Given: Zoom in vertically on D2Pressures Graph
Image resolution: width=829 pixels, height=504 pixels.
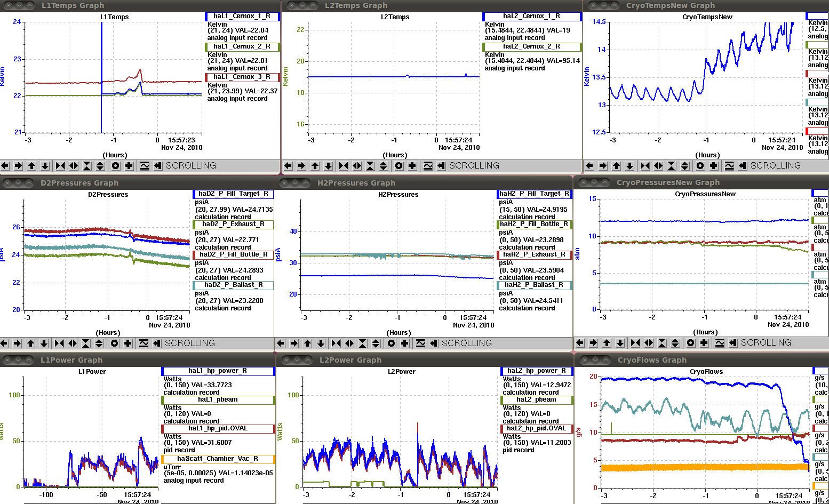Looking at the screenshot, I should click(x=86, y=343).
